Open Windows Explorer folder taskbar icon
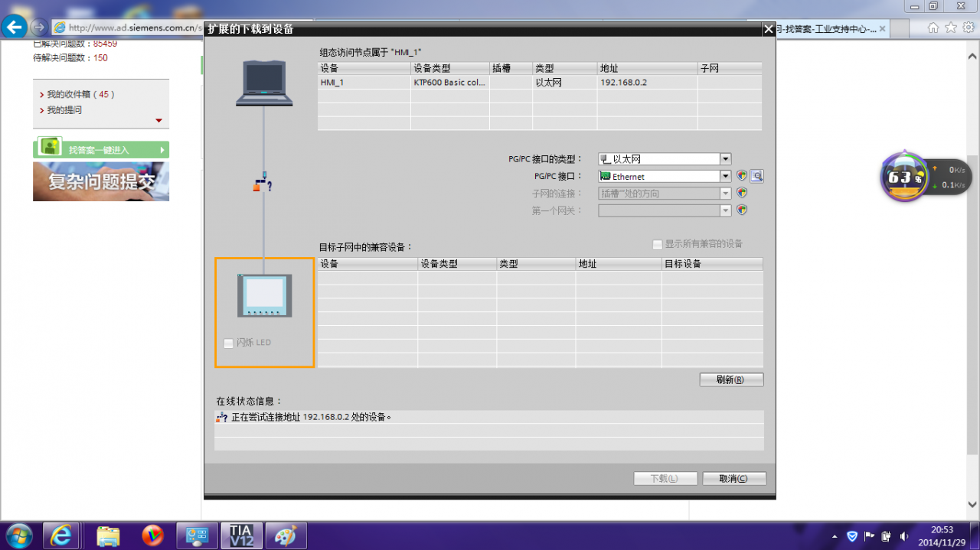Viewport: 980px width, 550px height. point(108,535)
